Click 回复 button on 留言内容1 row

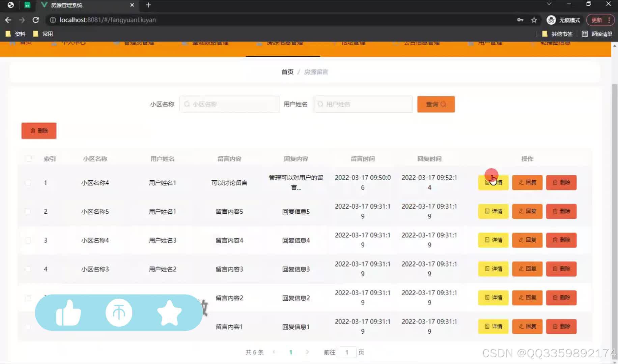(x=527, y=326)
